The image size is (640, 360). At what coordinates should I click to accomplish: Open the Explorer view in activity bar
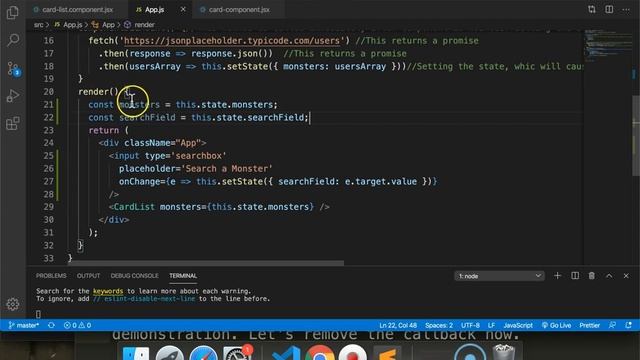coord(13,13)
